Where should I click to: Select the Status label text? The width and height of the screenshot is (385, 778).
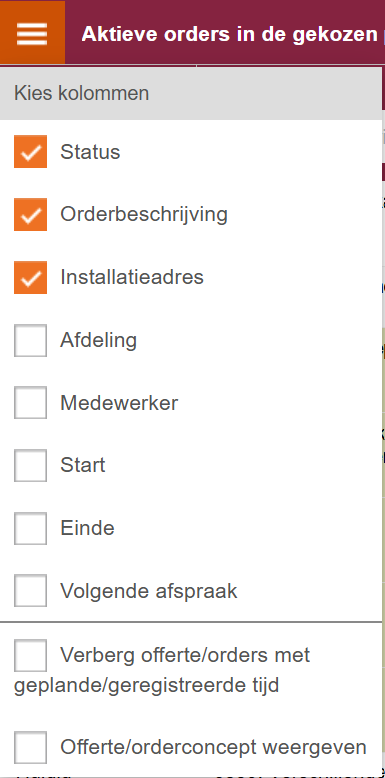pos(90,152)
